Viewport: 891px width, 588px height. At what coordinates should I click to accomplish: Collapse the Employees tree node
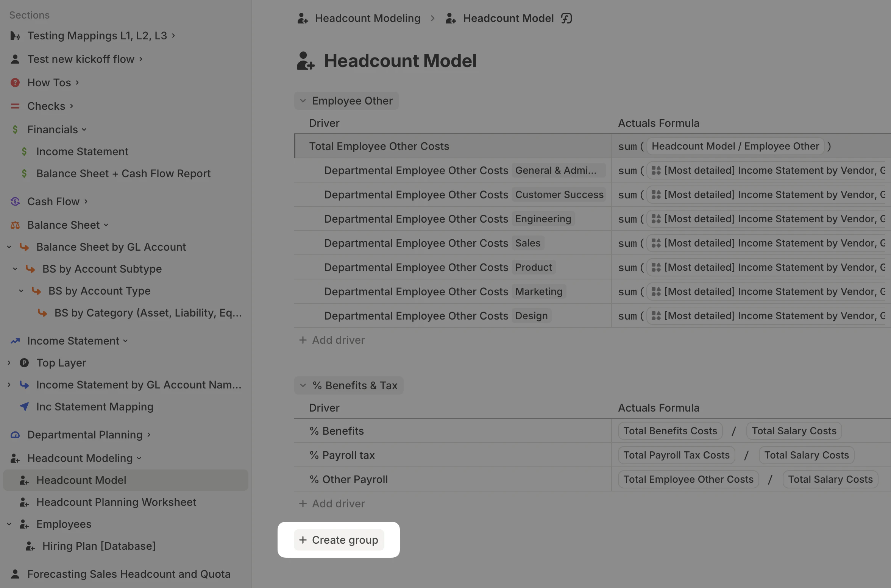tap(9, 524)
